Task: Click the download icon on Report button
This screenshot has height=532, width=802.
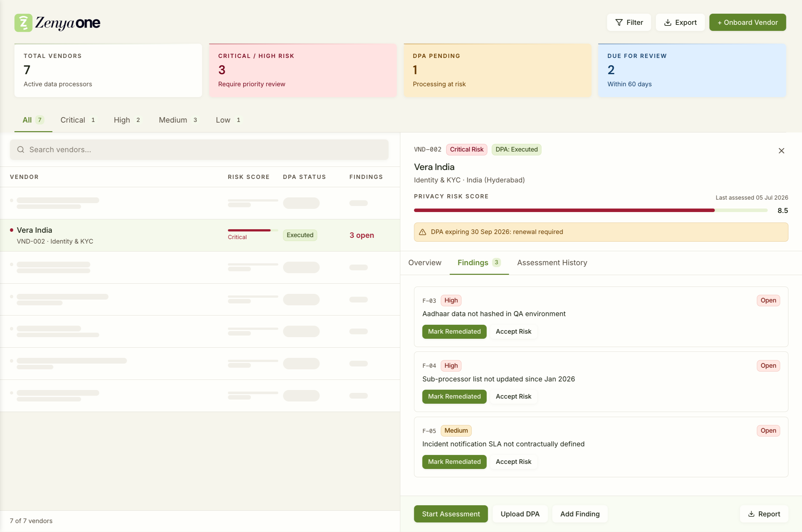Action: (x=751, y=514)
